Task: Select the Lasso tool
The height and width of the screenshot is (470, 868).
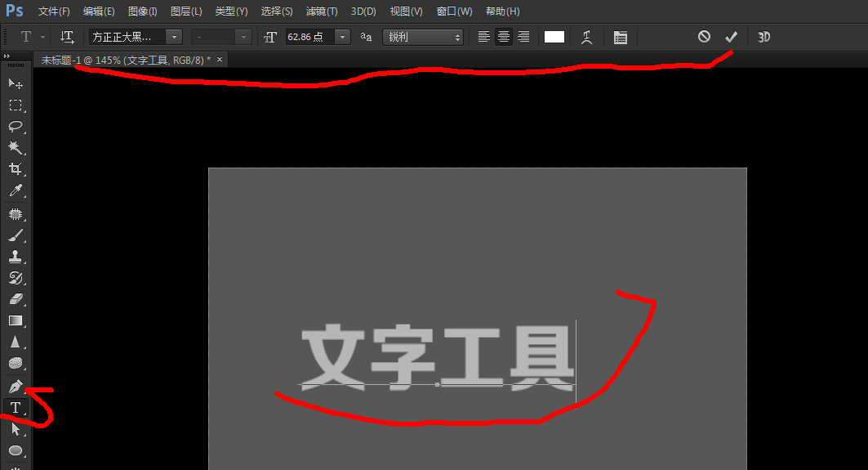Action: click(16, 127)
